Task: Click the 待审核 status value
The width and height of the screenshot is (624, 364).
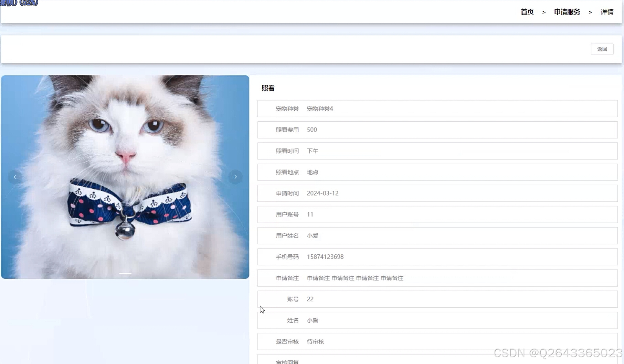Action: point(315,342)
